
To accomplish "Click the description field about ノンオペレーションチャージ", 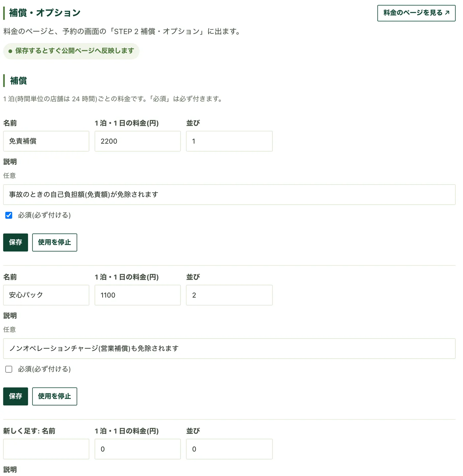I will tap(229, 349).
